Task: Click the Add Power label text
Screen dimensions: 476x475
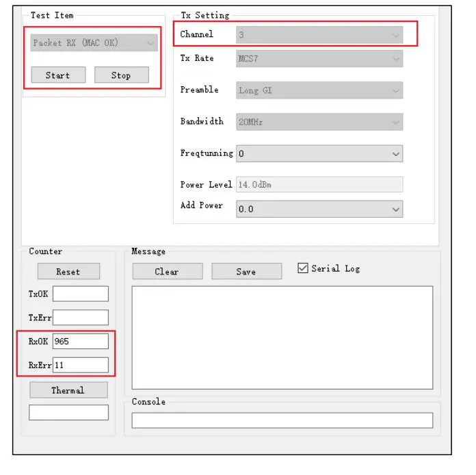Action: pyautogui.click(x=202, y=205)
